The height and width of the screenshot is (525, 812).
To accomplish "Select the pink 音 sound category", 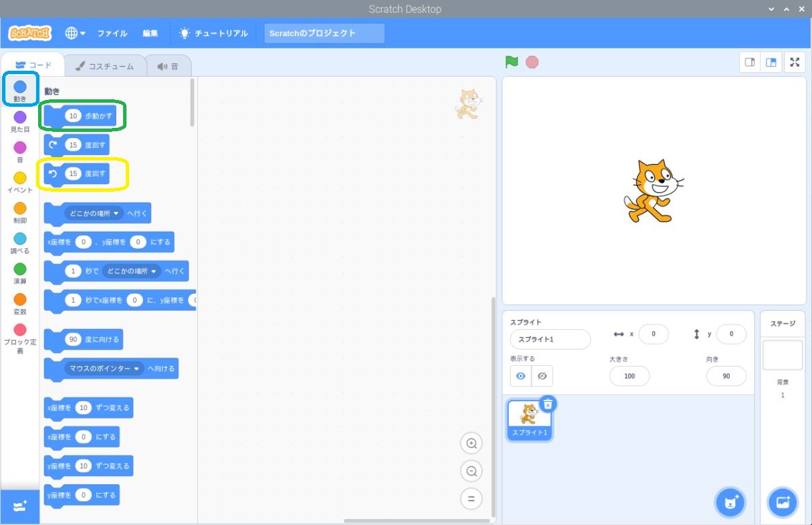I will pos(20,152).
